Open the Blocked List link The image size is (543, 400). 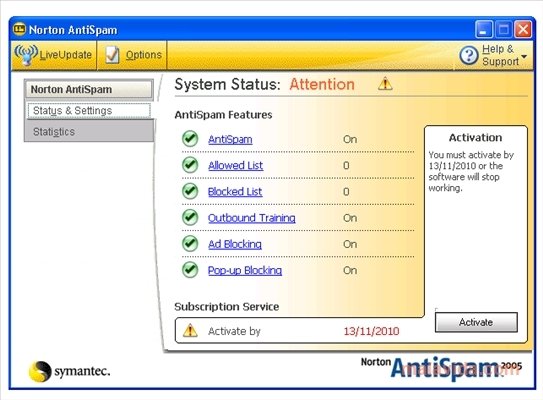(x=235, y=192)
